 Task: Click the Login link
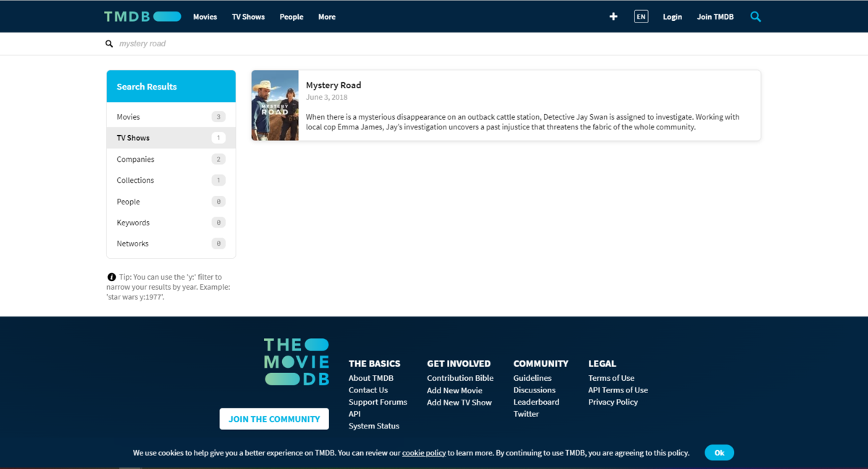[672, 17]
